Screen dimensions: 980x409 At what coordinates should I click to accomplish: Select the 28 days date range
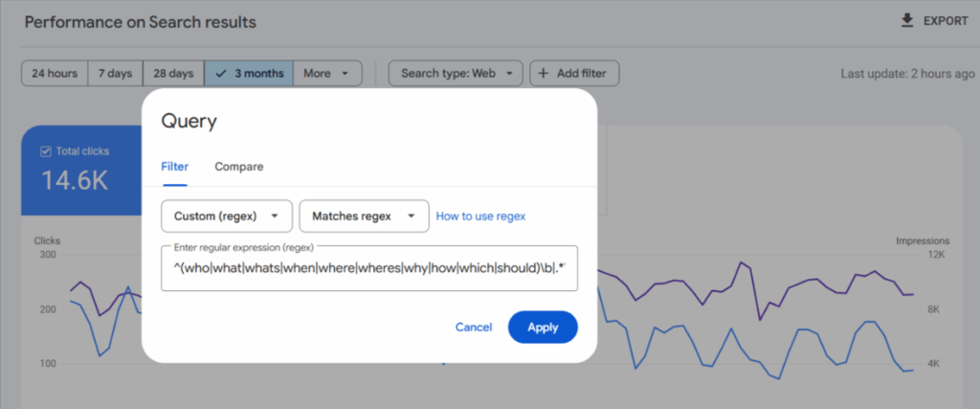[173, 73]
